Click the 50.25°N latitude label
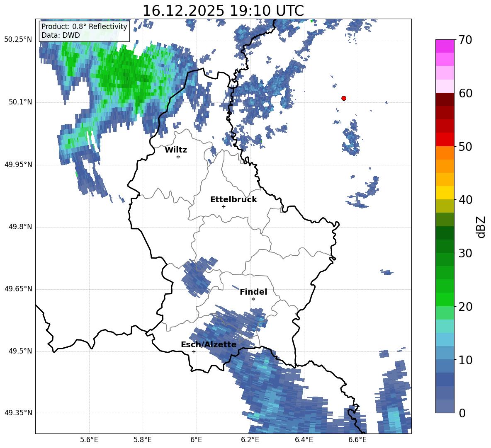This screenshot has width=491, height=448. pos(18,40)
